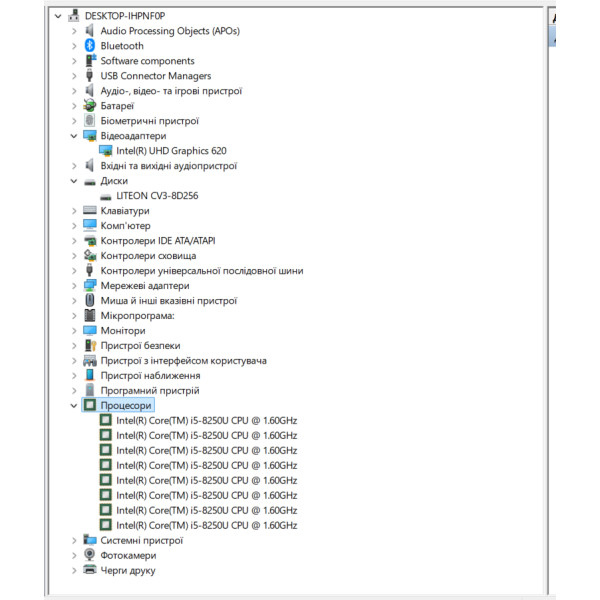Click the Пристрої безпеки key icon
The image size is (600, 600).
[90, 345]
